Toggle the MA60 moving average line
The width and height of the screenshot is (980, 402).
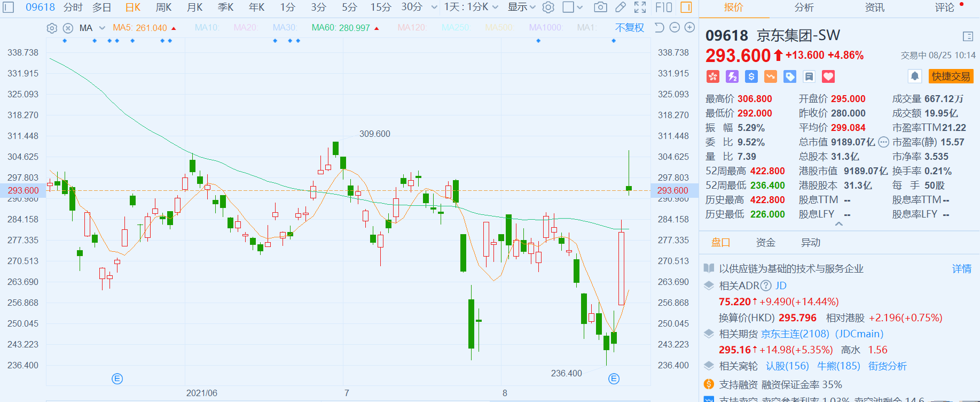point(341,28)
